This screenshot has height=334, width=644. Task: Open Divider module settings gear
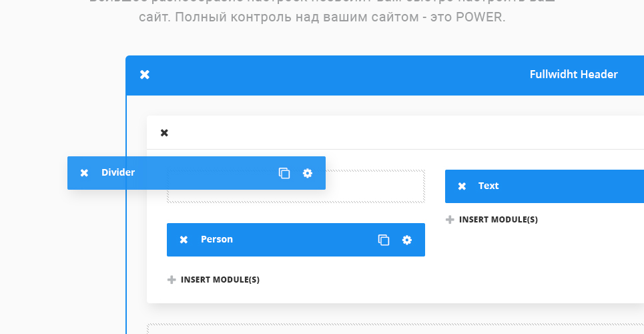(x=307, y=173)
